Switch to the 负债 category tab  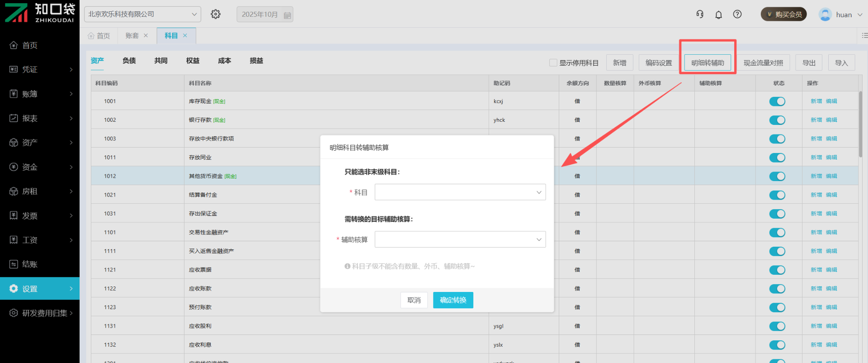pyautogui.click(x=129, y=61)
